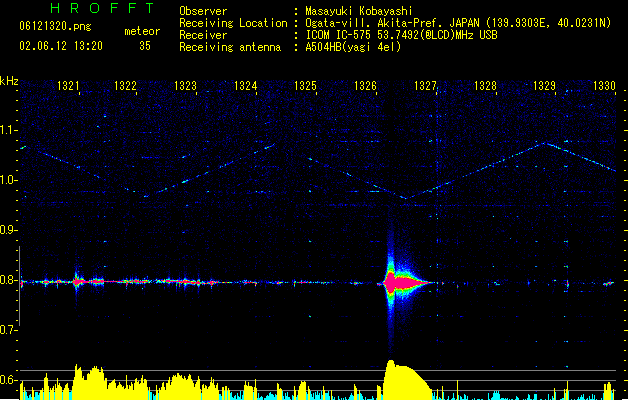
Task: Select the file name 06121320.png
Action: (x=55, y=26)
